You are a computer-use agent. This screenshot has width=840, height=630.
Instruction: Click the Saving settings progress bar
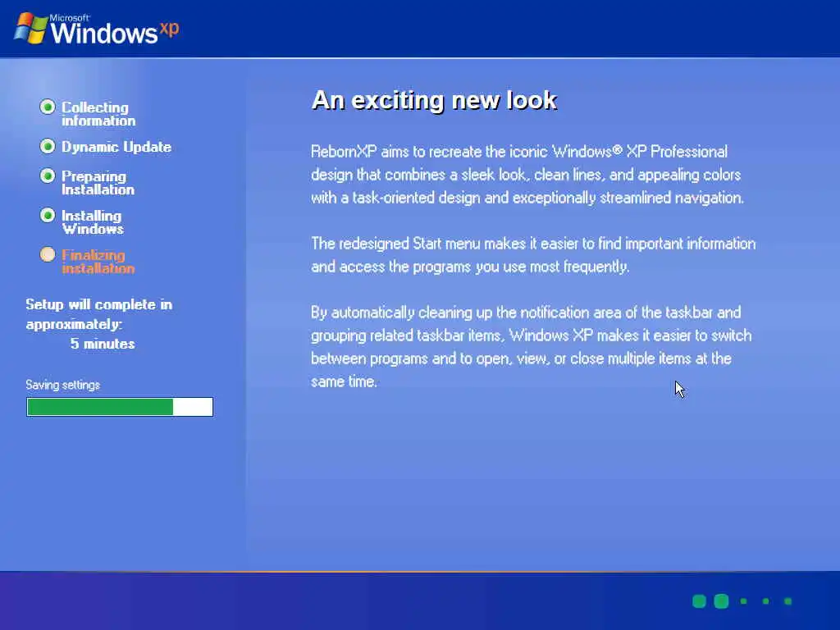(120, 407)
